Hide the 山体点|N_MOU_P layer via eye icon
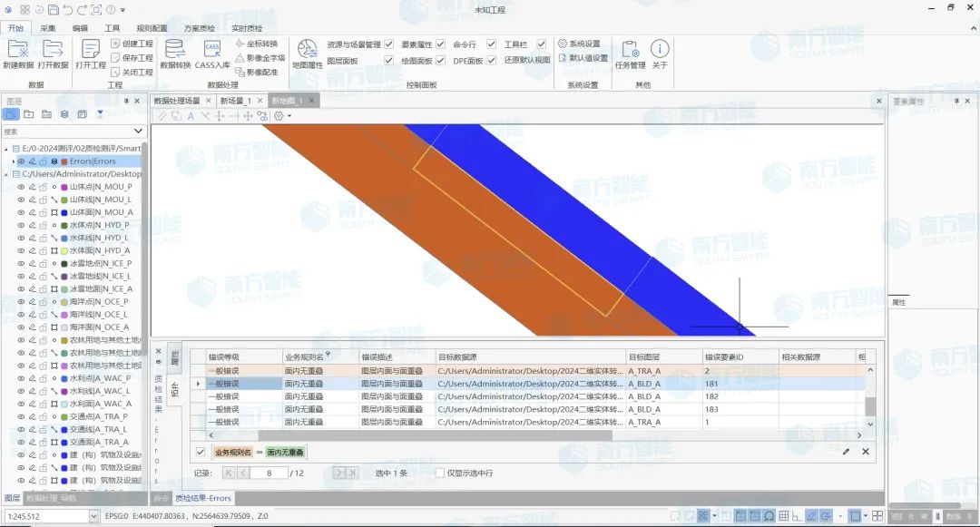 (x=21, y=187)
